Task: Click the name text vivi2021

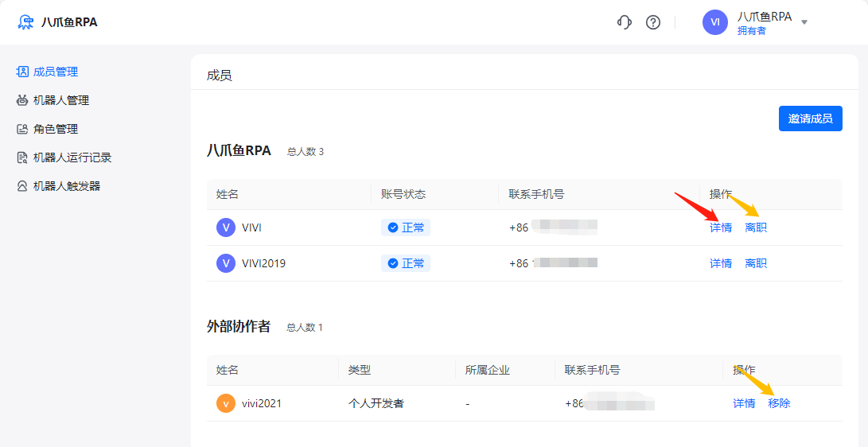Action: 262,403
